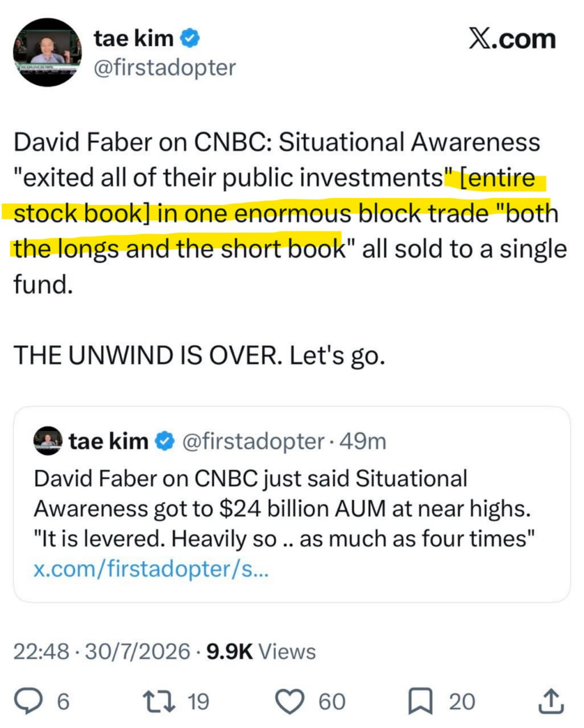Click the X.com logo text
This screenshot has width=584, height=728.
(512, 39)
